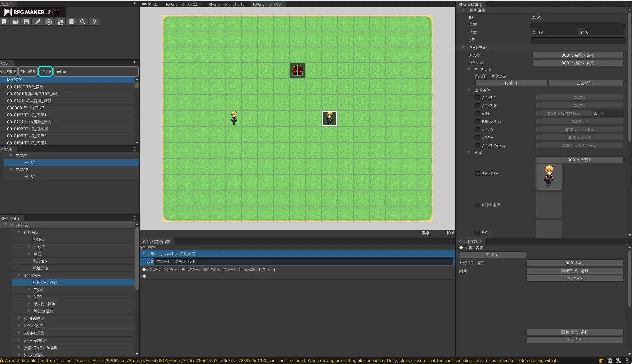Uncheck the キャラクター image checkbox

(477, 174)
